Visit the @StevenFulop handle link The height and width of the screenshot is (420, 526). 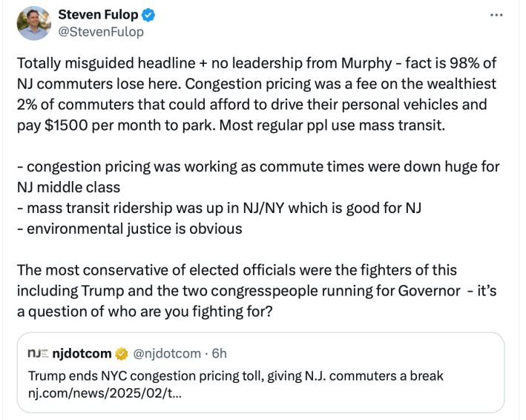pos(101,32)
